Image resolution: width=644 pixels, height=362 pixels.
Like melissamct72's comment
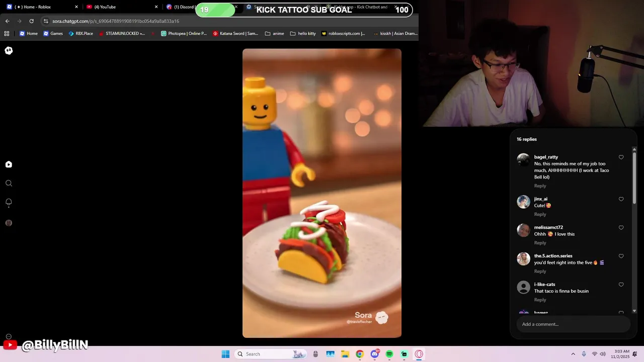click(x=621, y=228)
